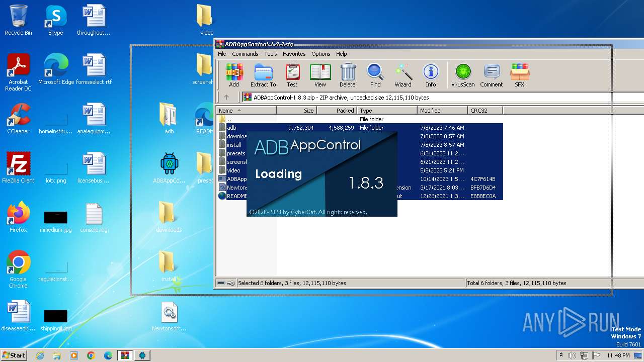644x362 pixels.
Task: Select ADBAppControl Android icon on desktop
Action: pyautogui.click(x=169, y=168)
